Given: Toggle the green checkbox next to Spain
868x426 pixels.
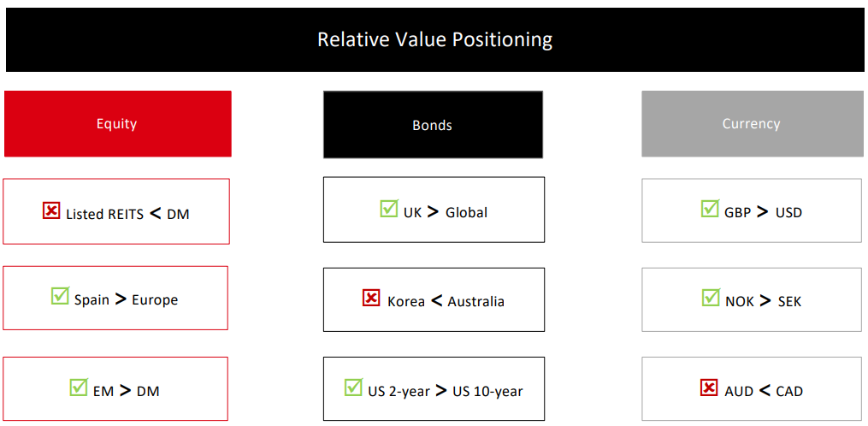Looking at the screenshot, I should [x=60, y=296].
